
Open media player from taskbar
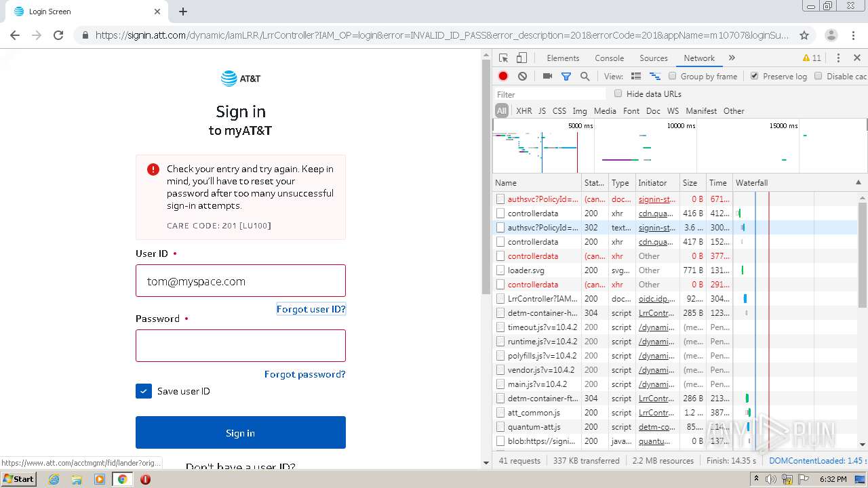100,479
